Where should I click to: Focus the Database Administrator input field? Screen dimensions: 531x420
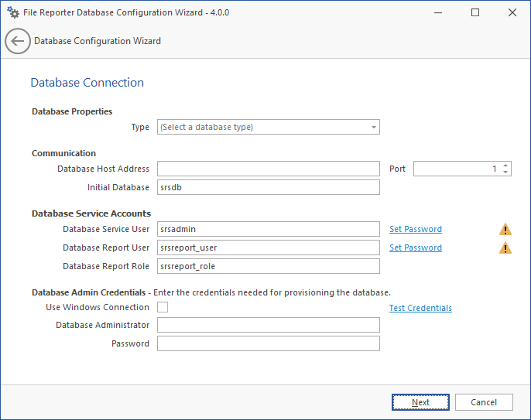click(268, 325)
